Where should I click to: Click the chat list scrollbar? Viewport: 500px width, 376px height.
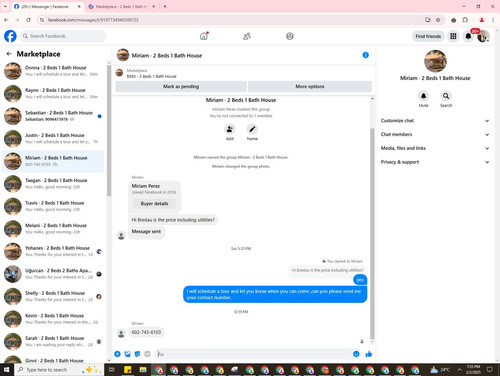pos(109,130)
